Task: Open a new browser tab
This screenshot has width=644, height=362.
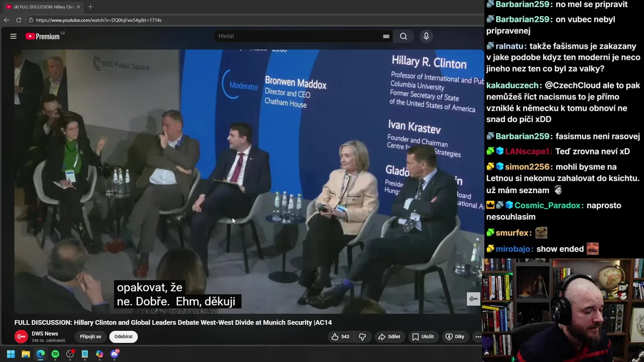Action: coord(91,7)
